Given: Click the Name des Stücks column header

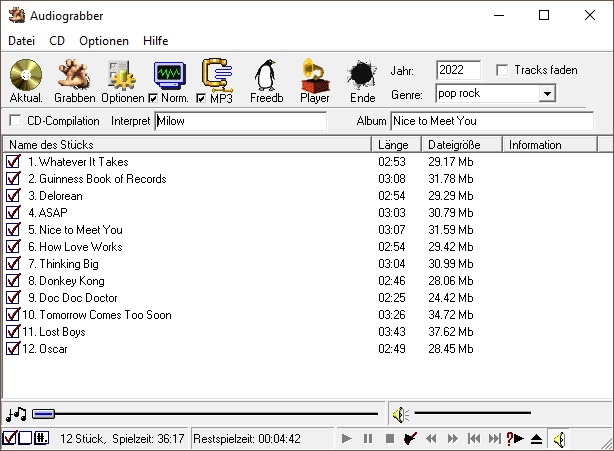Looking at the screenshot, I should 185,145.
